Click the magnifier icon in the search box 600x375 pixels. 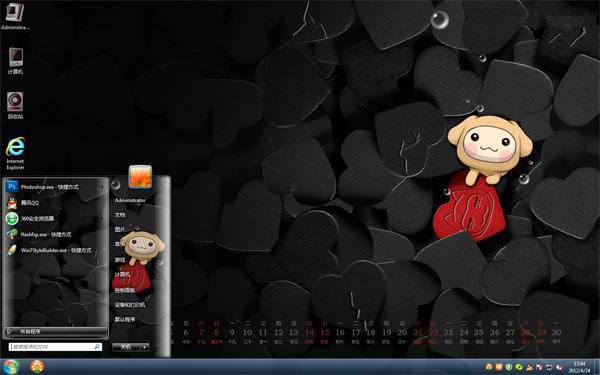[x=96, y=347]
